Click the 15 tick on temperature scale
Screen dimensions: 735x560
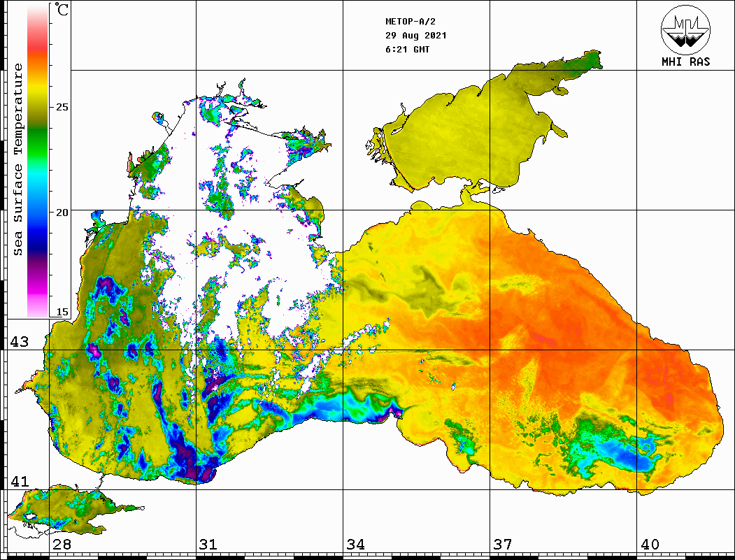tap(62, 312)
